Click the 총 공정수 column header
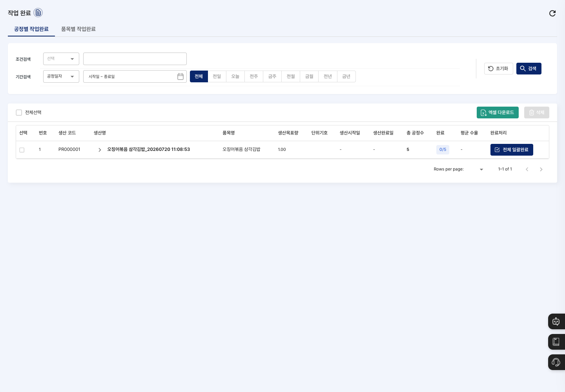The width and height of the screenshot is (565, 392). [415, 133]
